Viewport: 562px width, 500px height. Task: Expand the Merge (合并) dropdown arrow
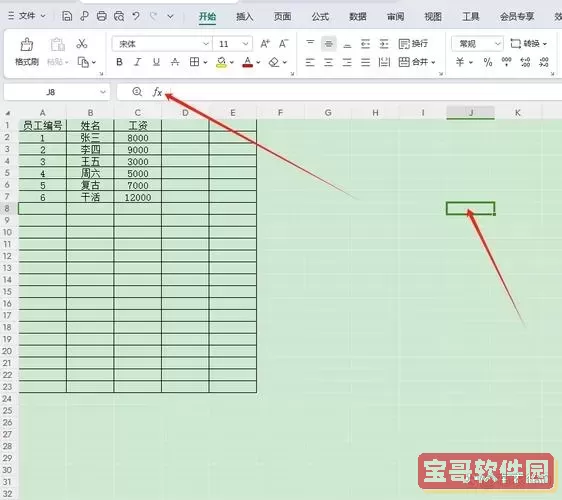pyautogui.click(x=433, y=62)
